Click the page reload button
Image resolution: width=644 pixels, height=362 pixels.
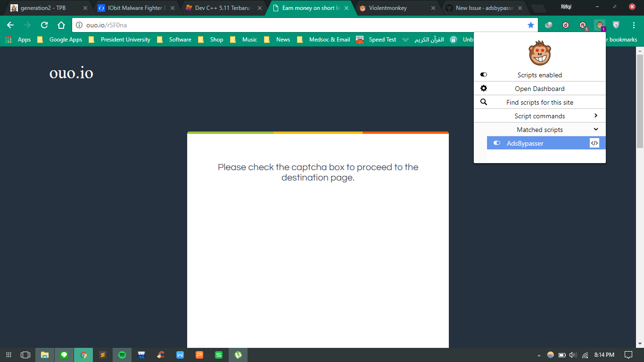pyautogui.click(x=44, y=25)
